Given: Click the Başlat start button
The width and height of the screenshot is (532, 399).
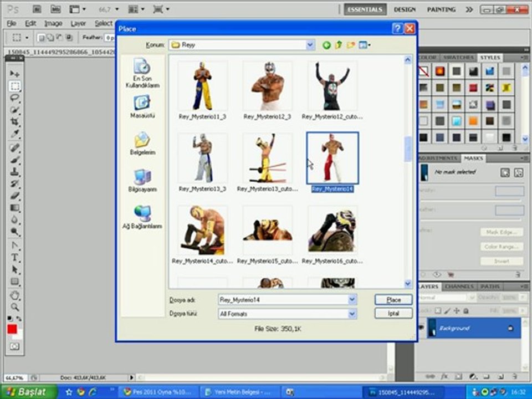Looking at the screenshot, I should 28,392.
